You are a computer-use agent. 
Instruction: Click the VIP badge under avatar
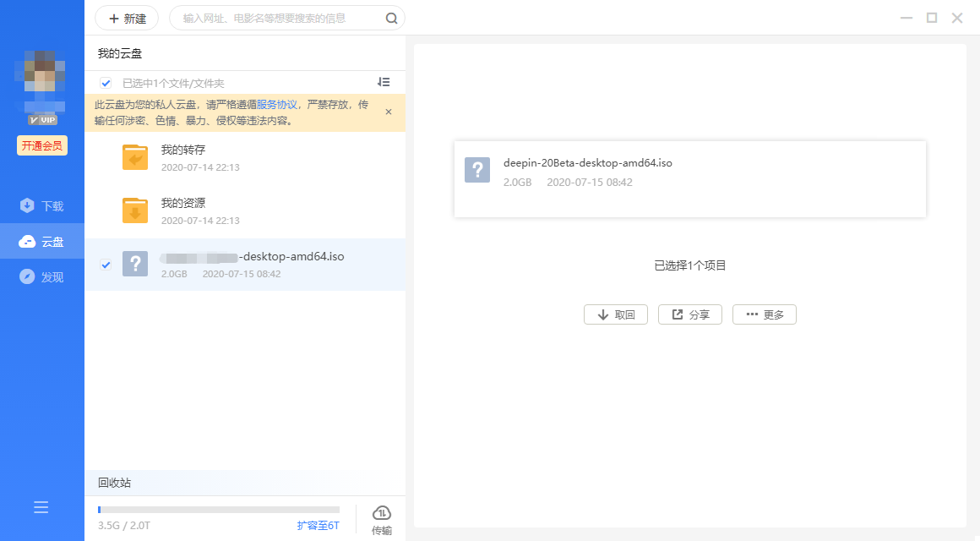pyautogui.click(x=42, y=120)
